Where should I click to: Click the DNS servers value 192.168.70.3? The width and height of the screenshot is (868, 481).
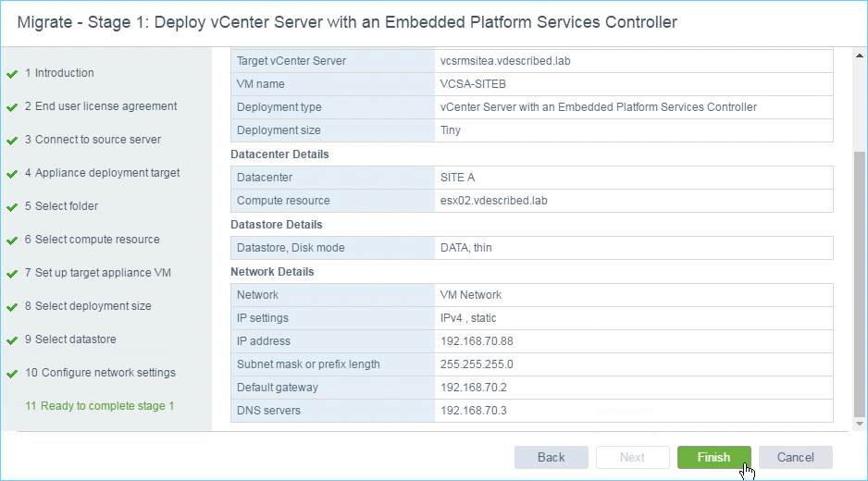[473, 411]
